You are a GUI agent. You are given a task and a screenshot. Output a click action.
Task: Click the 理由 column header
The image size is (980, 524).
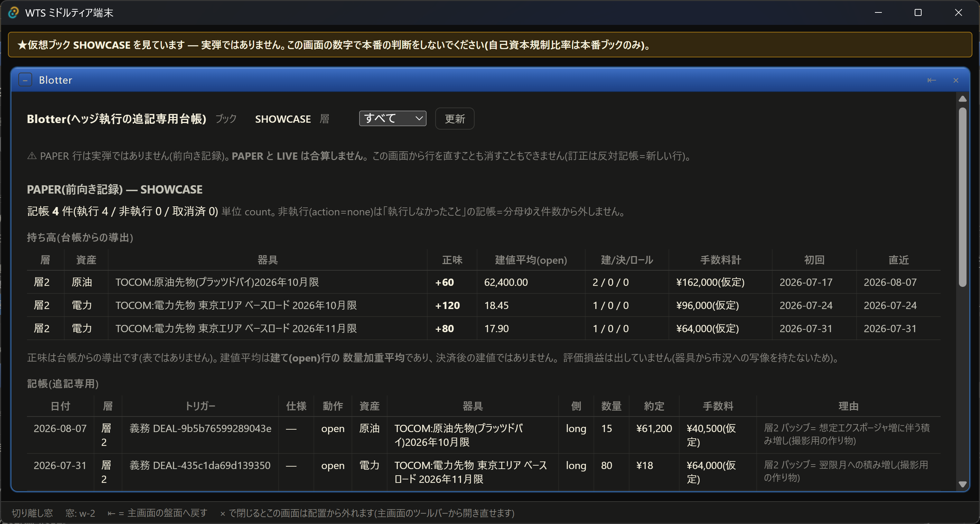(x=848, y=406)
